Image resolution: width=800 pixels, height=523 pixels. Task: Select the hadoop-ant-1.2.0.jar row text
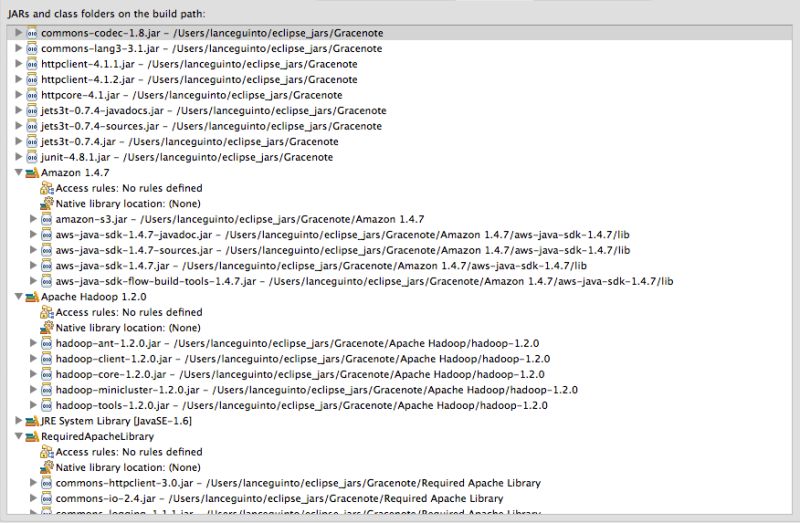tap(297, 343)
